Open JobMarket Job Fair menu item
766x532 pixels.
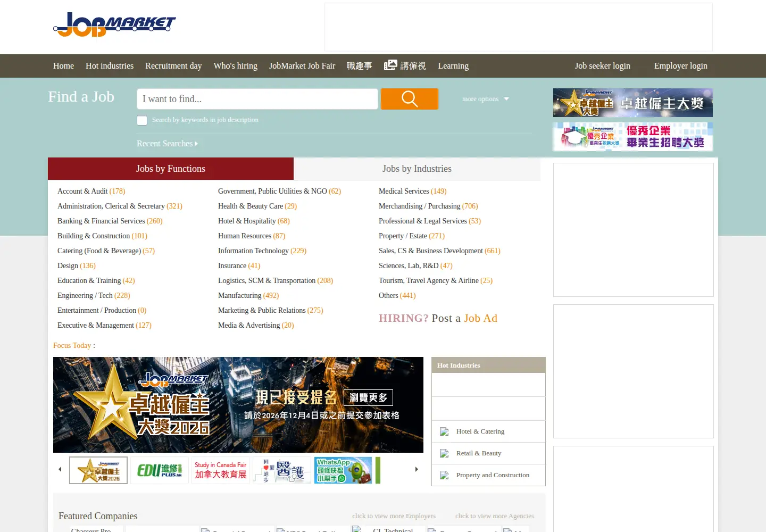point(302,66)
